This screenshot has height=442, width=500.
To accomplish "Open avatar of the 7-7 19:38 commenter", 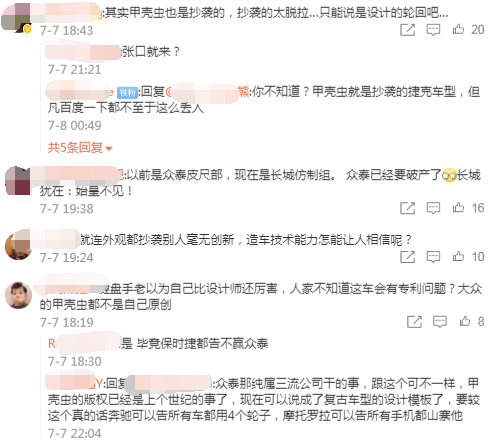I will [18, 181].
